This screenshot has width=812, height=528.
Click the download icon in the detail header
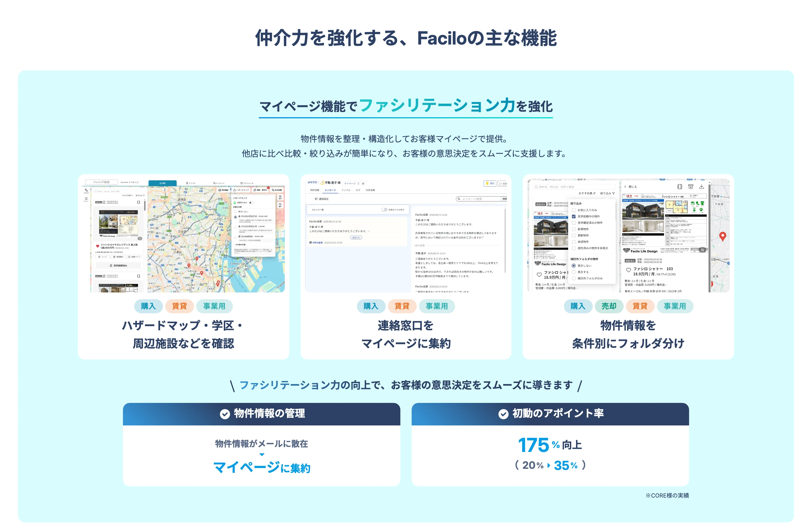click(x=701, y=187)
